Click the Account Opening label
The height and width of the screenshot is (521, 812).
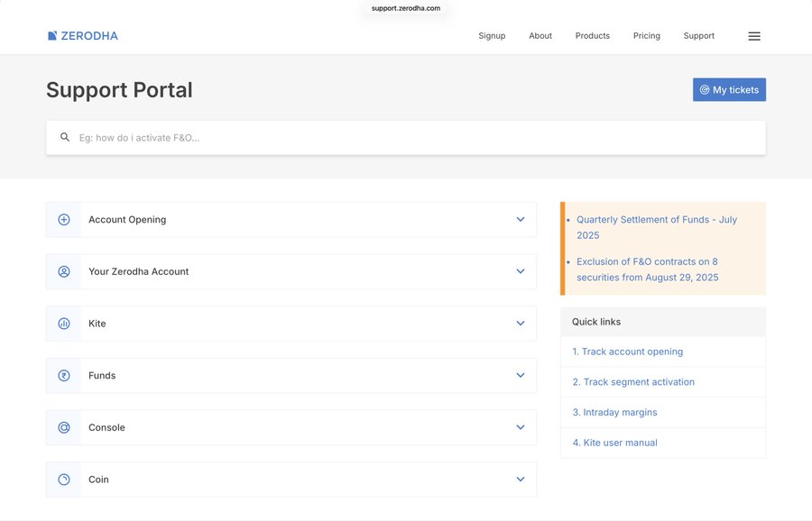[127, 219]
